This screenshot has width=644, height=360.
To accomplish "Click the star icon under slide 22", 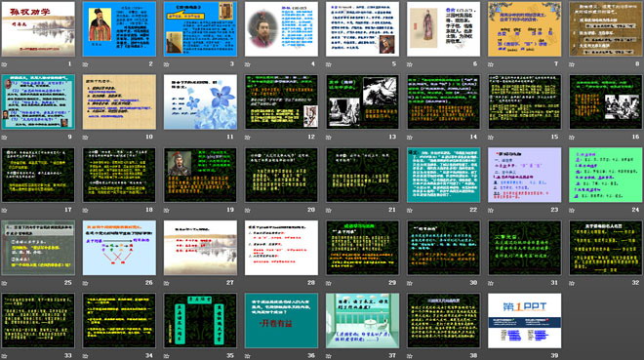I will pyautogui.click(x=410, y=210).
